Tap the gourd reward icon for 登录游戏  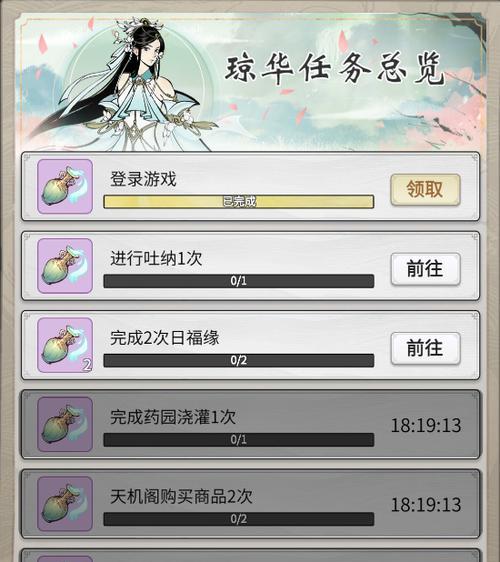coord(65,187)
